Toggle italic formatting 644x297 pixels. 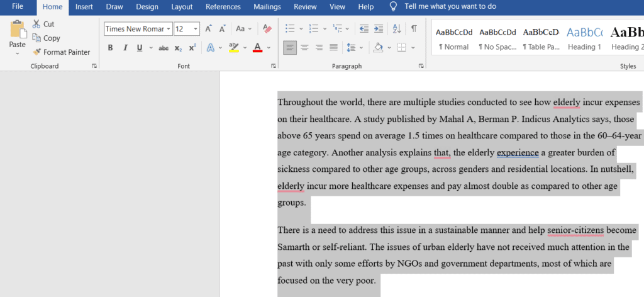125,48
